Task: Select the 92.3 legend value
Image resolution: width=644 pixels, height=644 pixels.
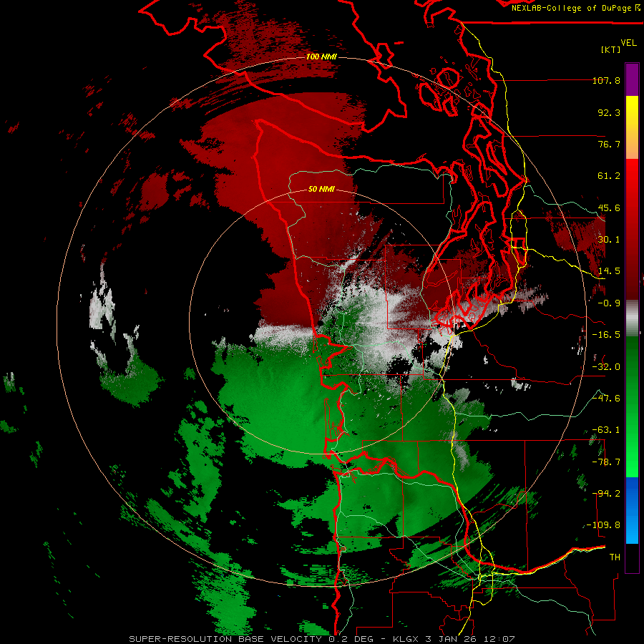Action: 609,112
